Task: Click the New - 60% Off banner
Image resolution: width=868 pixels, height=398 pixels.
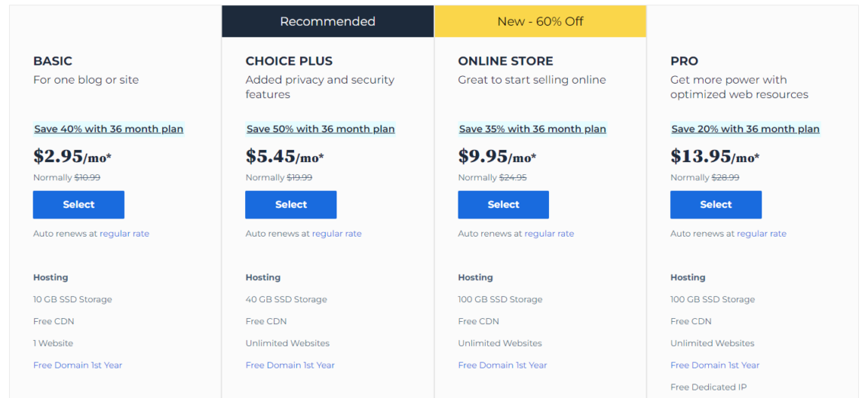Action: (540, 21)
